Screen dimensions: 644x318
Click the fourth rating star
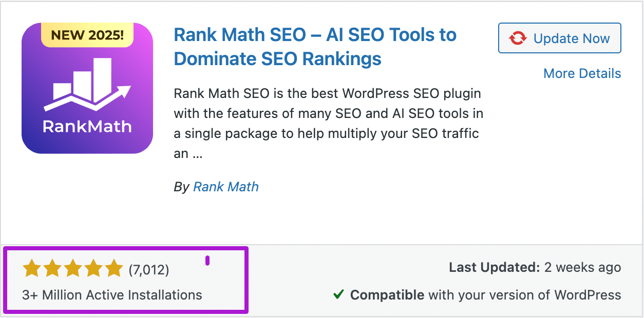93,268
